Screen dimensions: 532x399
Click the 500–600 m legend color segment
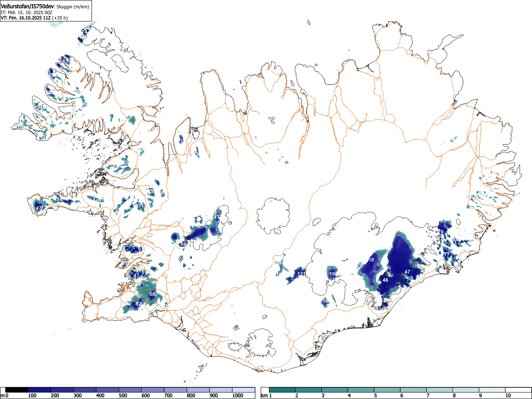(x=130, y=390)
